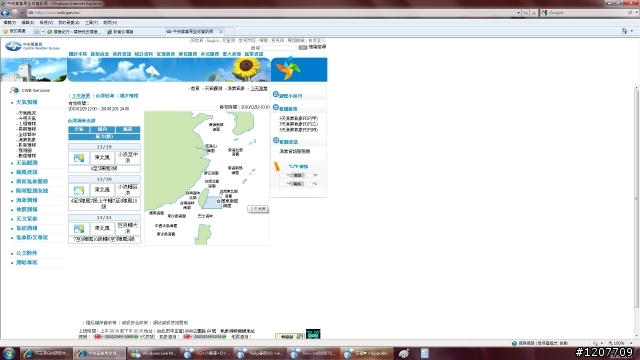This screenshot has width=640, height=360.
Task: Open 海象測報 in the sidebar
Action: [x=27, y=200]
